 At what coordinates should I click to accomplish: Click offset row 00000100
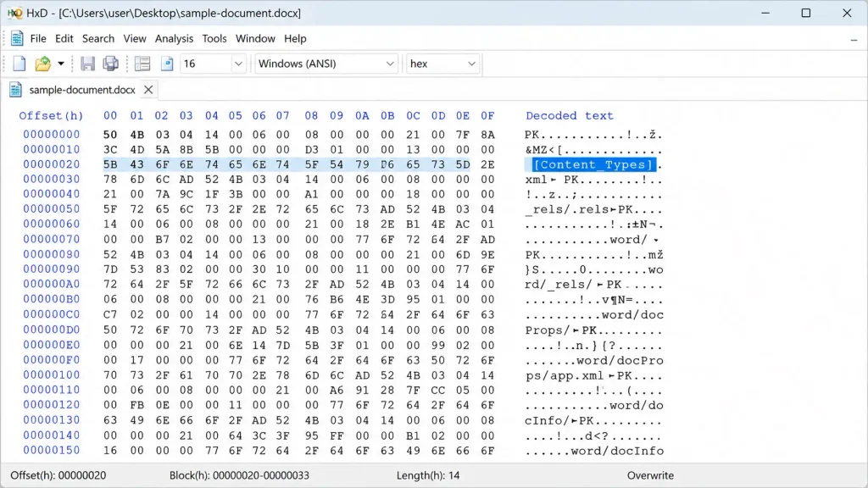[x=52, y=374]
